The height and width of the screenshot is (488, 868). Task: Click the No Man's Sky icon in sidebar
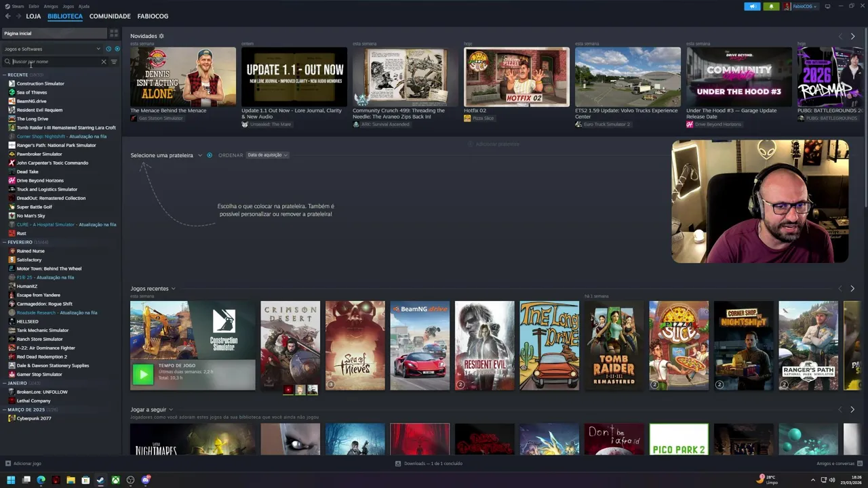tap(12, 216)
